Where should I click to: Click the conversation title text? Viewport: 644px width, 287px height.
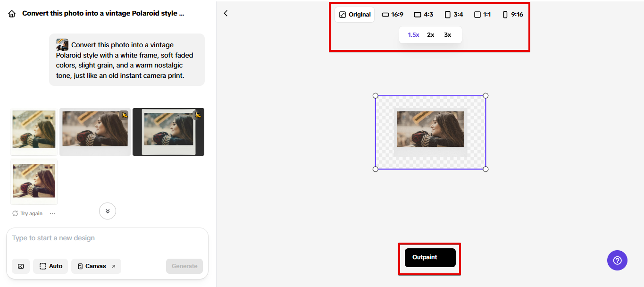click(103, 14)
